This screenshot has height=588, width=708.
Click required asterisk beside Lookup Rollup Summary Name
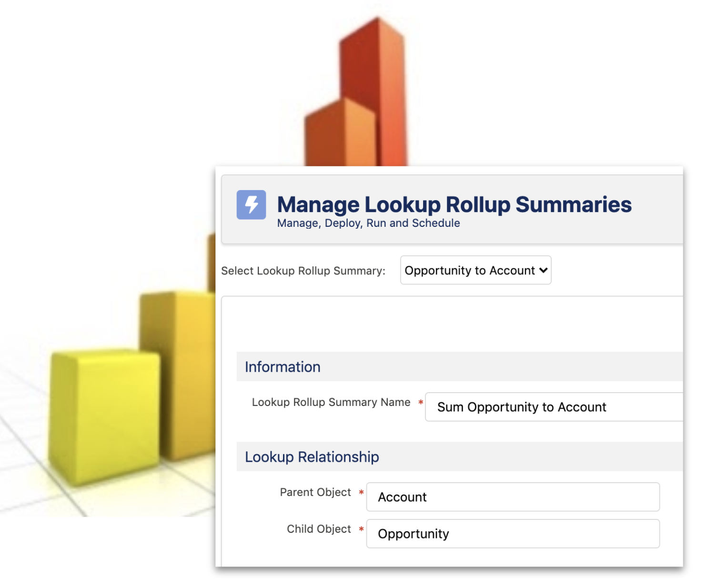pos(421,403)
